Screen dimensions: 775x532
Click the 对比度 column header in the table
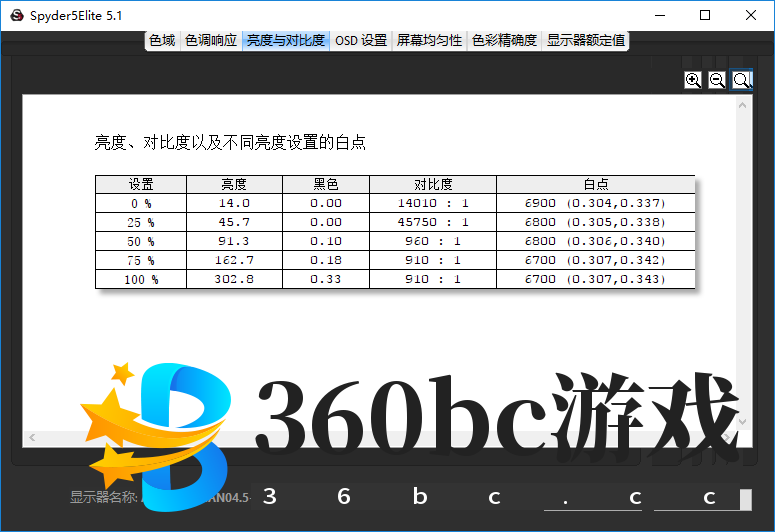click(x=432, y=184)
